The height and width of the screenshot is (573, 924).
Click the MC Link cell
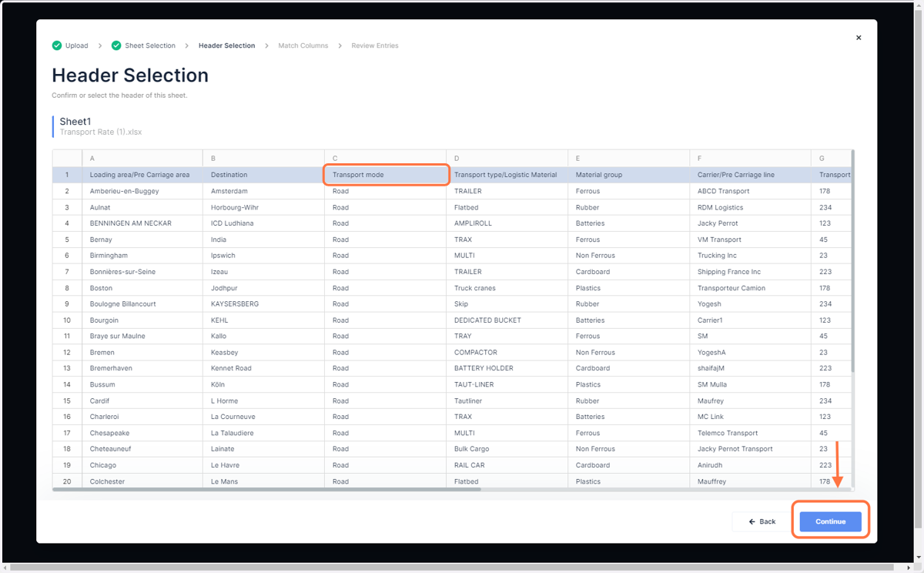point(750,417)
